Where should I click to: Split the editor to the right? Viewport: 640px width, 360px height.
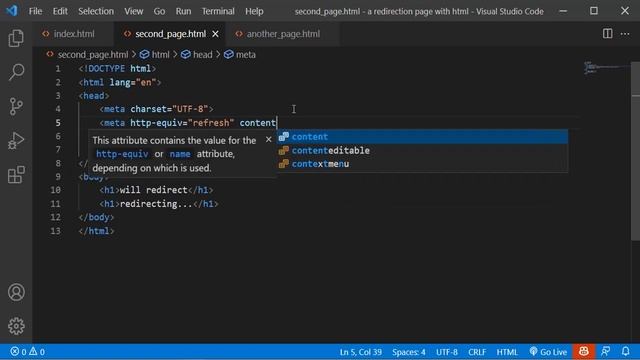click(x=607, y=33)
